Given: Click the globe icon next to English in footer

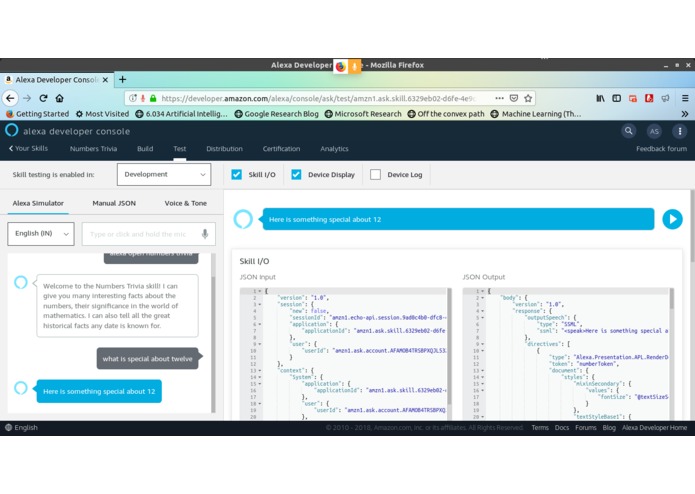Looking at the screenshot, I should click(x=8, y=428).
